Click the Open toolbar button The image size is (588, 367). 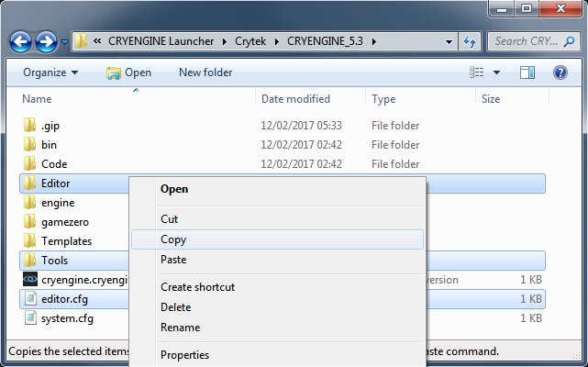tap(128, 72)
